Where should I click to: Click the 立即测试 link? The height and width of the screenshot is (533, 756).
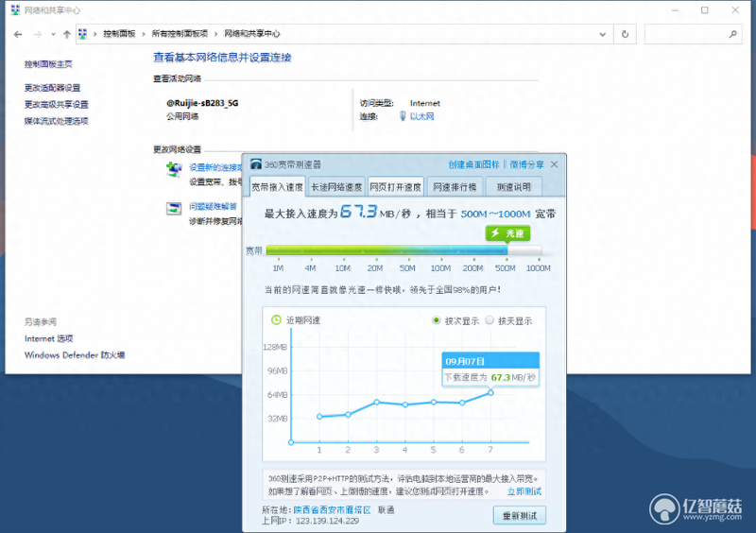pyautogui.click(x=524, y=491)
